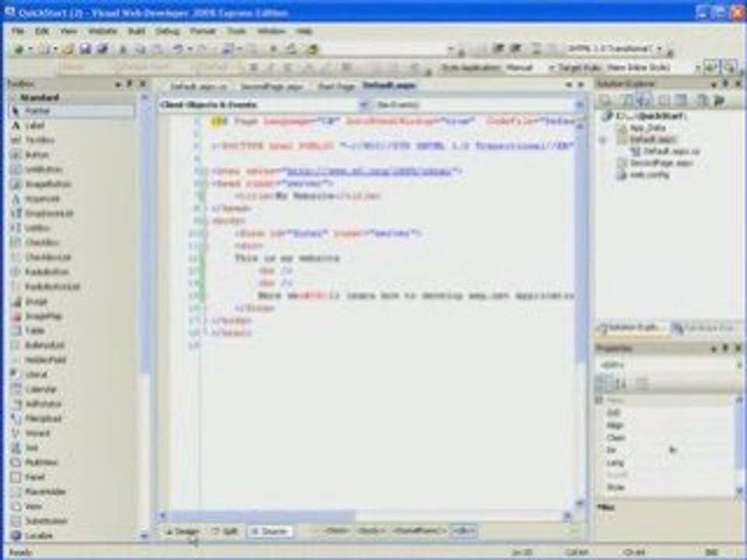The height and width of the screenshot is (560, 747).
Task: Select the Pointer tool in Toolbox
Action: click(x=72, y=111)
